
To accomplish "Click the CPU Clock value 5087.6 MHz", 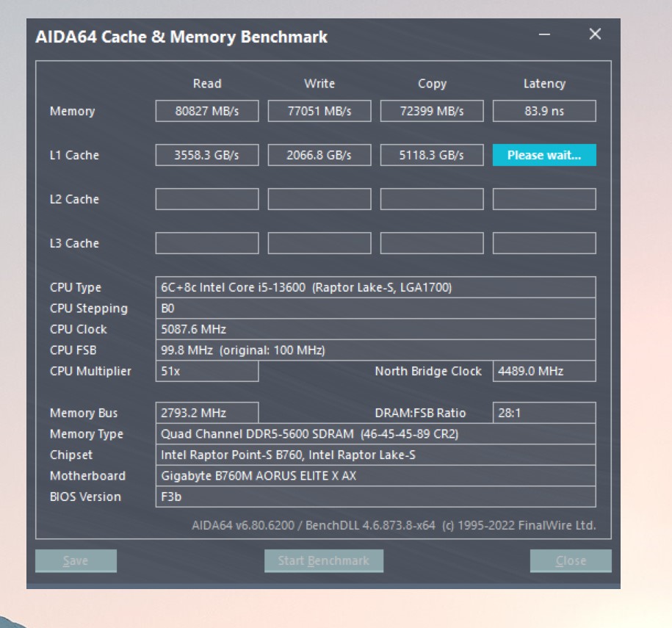I will click(x=375, y=329).
